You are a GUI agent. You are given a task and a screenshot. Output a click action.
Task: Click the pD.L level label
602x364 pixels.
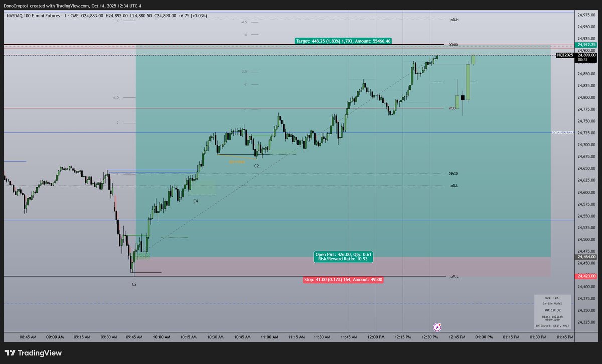pyautogui.click(x=454, y=186)
